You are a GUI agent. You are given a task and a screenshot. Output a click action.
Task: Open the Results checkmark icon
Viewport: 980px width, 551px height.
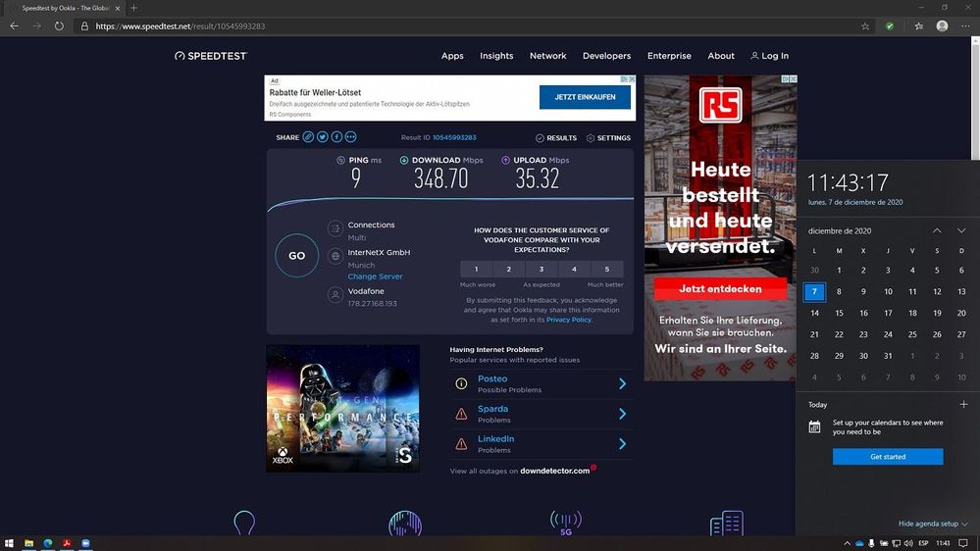tap(540, 138)
